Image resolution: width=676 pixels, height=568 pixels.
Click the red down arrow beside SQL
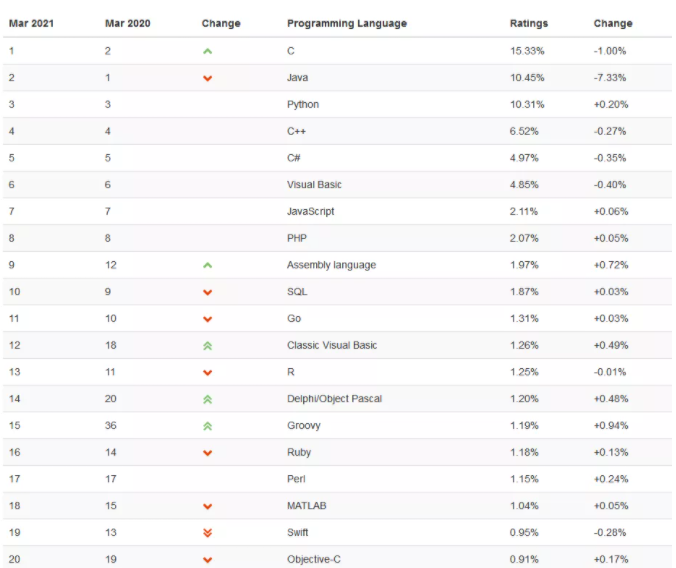tap(207, 292)
